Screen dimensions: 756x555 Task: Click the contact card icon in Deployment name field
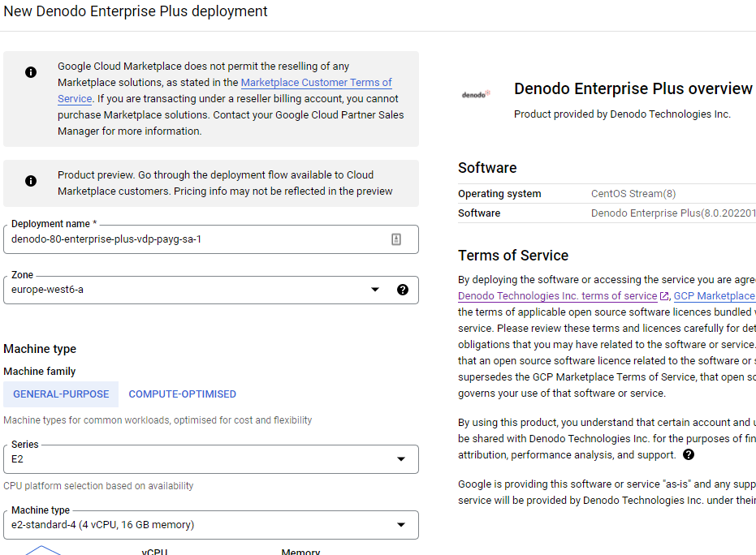click(395, 239)
